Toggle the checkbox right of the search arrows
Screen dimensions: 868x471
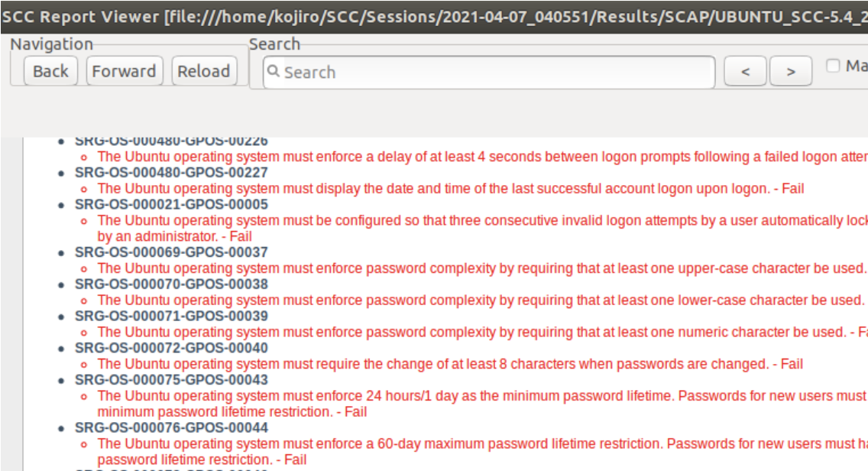[834, 66]
